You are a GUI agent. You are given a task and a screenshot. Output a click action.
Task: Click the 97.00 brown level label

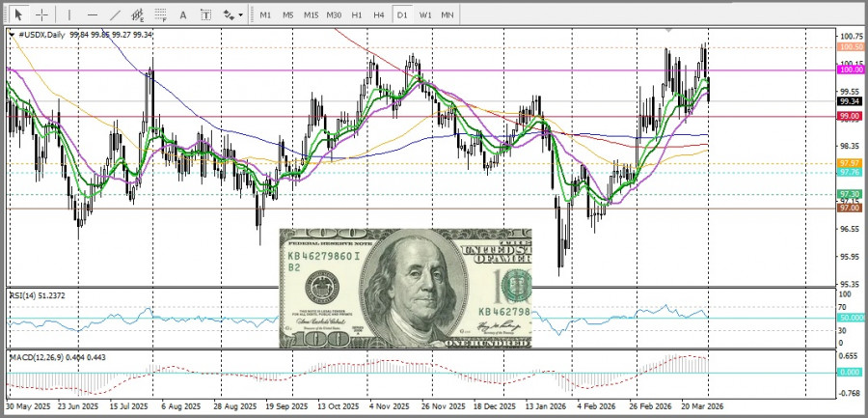pos(850,208)
